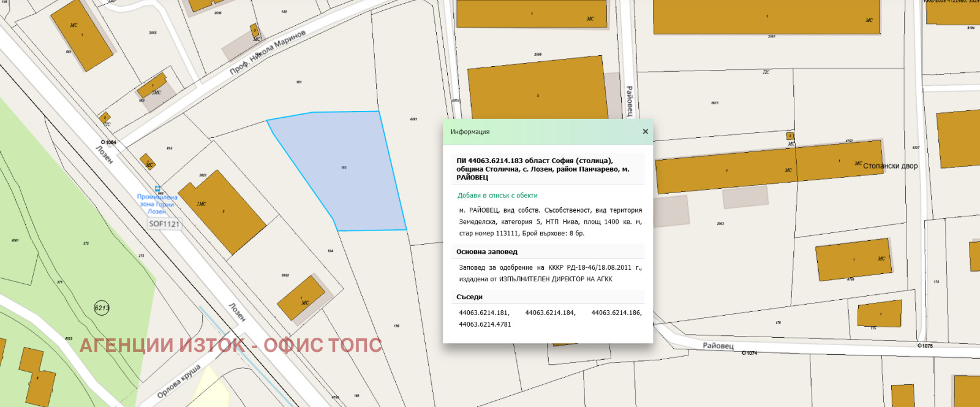Select the blue highlighted parcel 183

point(343,169)
